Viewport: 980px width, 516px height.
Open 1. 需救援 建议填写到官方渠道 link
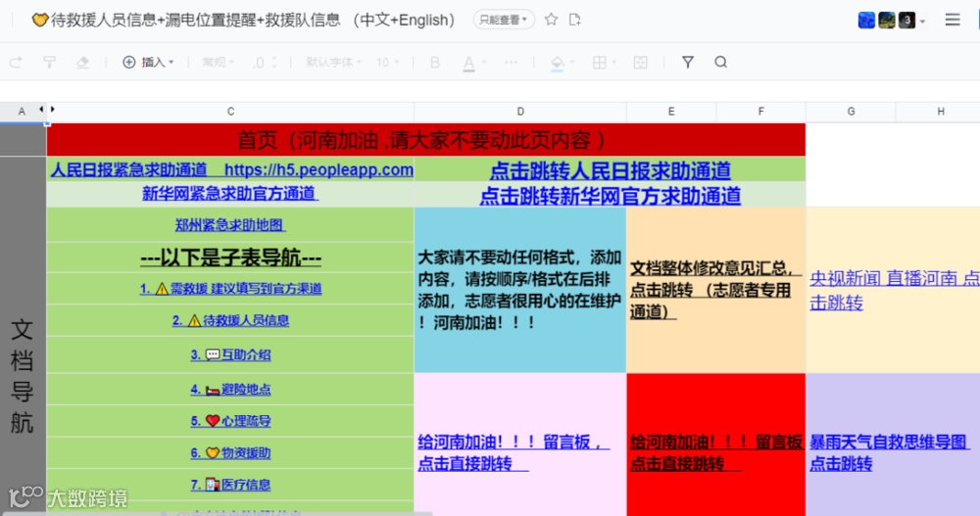pos(230,289)
